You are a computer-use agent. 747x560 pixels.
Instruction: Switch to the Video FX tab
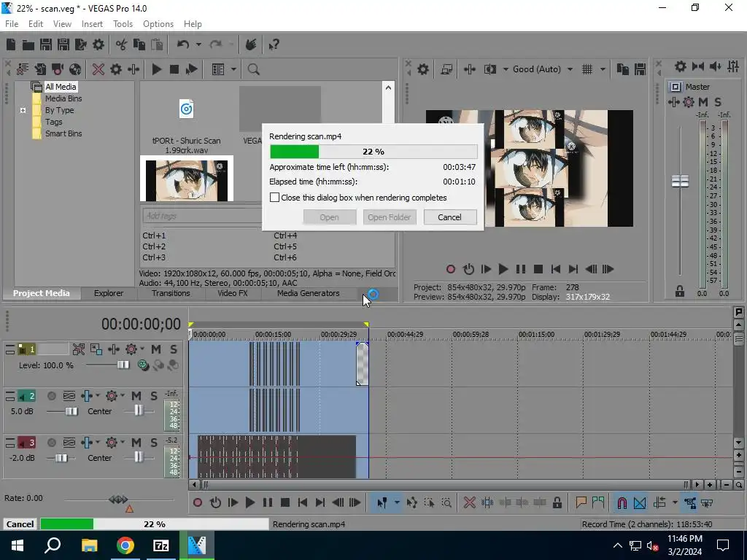[x=233, y=293]
